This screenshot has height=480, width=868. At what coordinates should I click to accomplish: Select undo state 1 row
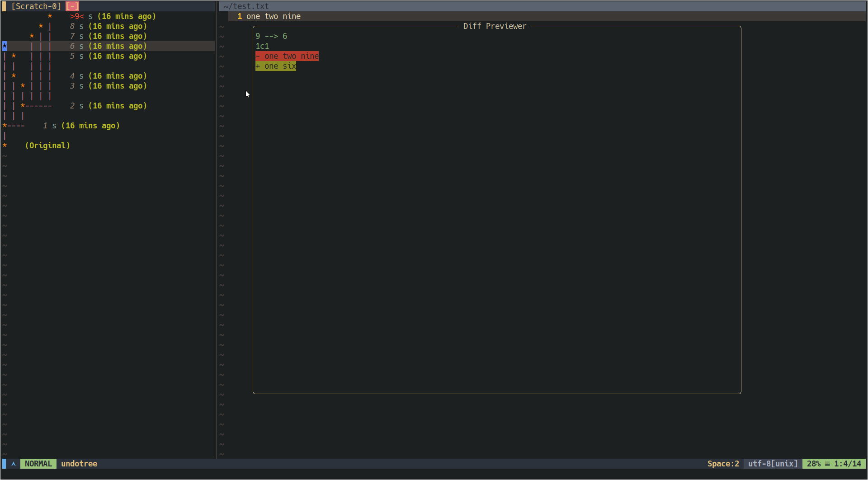point(108,126)
